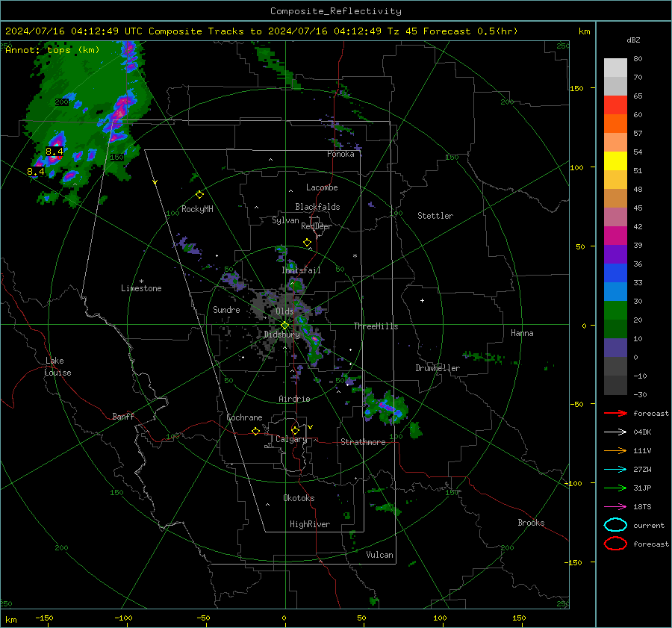Click the Sundre city label
This screenshot has width=672, height=628.
click(x=226, y=310)
